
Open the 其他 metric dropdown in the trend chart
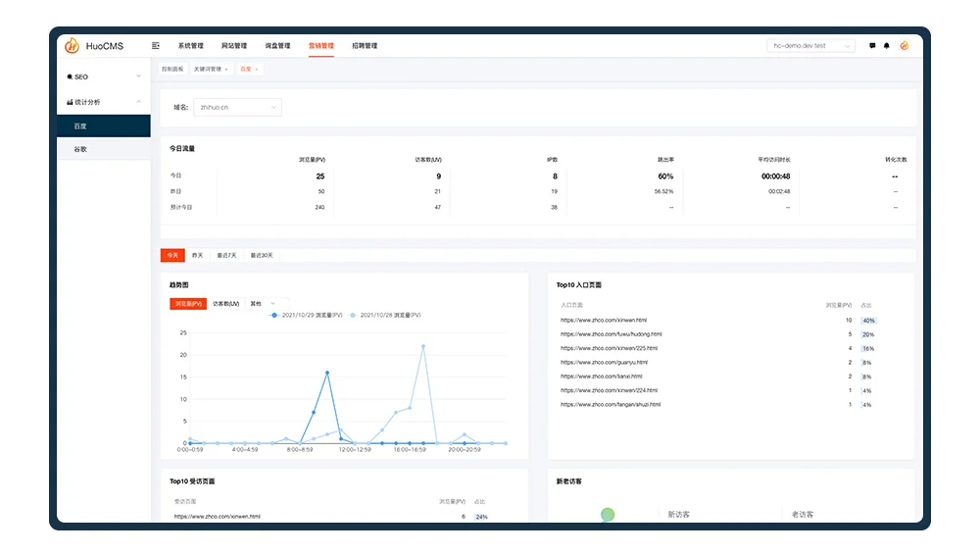(x=263, y=304)
